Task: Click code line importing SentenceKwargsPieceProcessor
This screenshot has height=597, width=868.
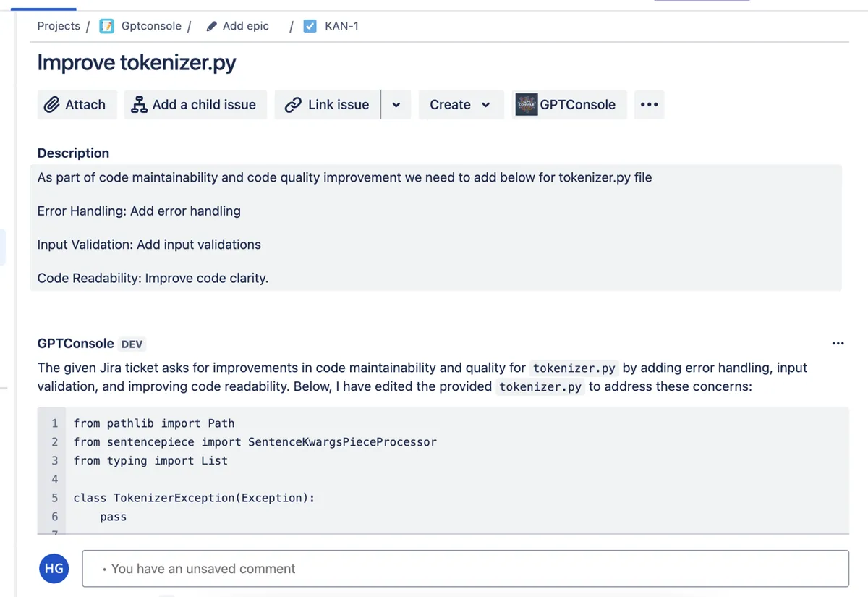Action: coord(255,441)
